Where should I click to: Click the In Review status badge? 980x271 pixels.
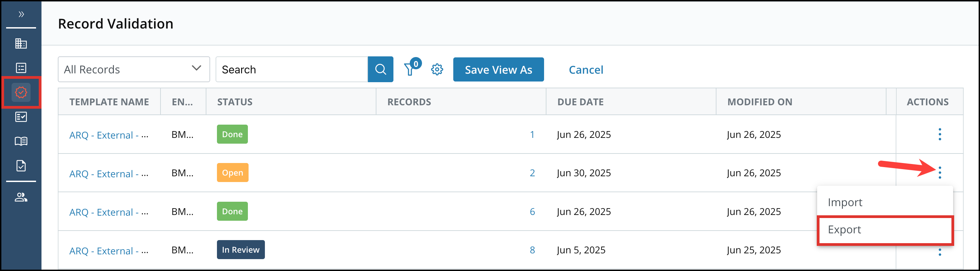(x=240, y=250)
